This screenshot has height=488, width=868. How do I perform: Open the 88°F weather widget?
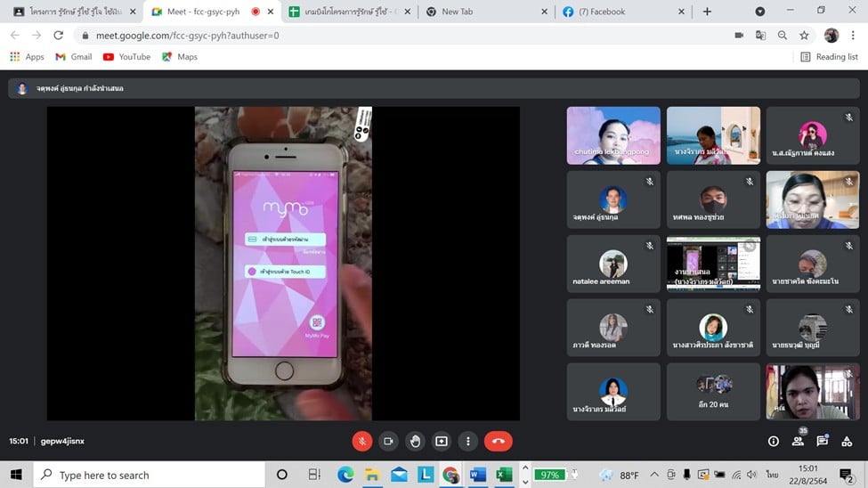click(620, 475)
